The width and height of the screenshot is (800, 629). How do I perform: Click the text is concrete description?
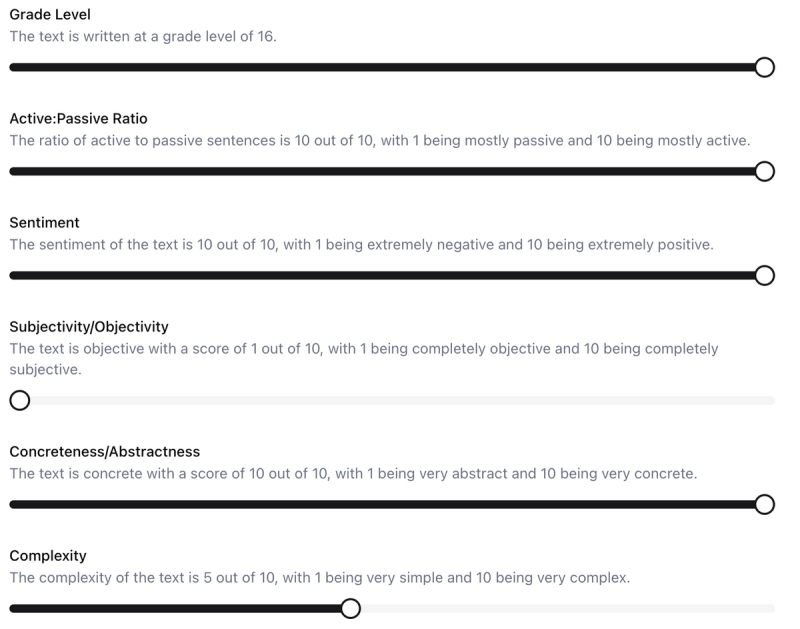[x=352, y=473]
